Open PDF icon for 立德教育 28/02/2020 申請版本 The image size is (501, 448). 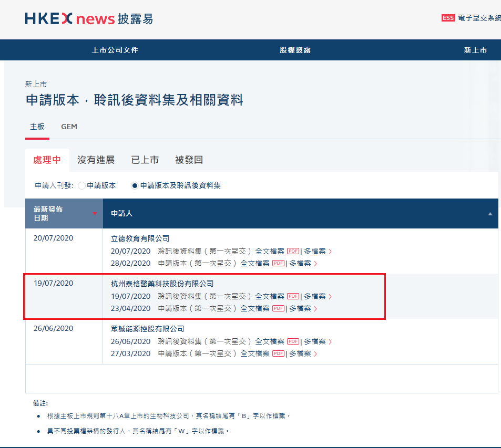tap(278, 263)
